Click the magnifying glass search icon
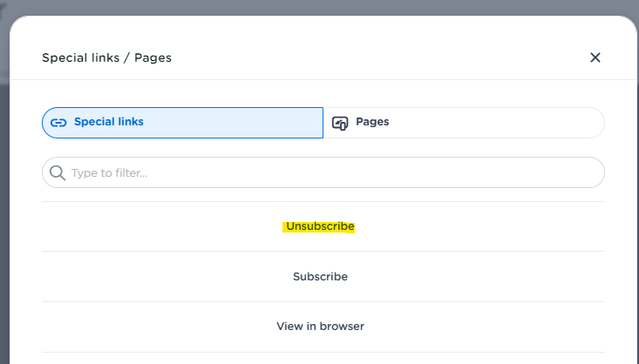Screen dimensions: 639x364 [58, 172]
